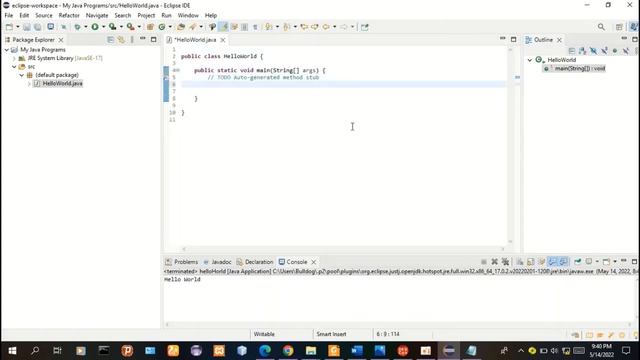Close the HelloWorld.java editor tab
The width and height of the screenshot is (640, 360).
point(223,40)
